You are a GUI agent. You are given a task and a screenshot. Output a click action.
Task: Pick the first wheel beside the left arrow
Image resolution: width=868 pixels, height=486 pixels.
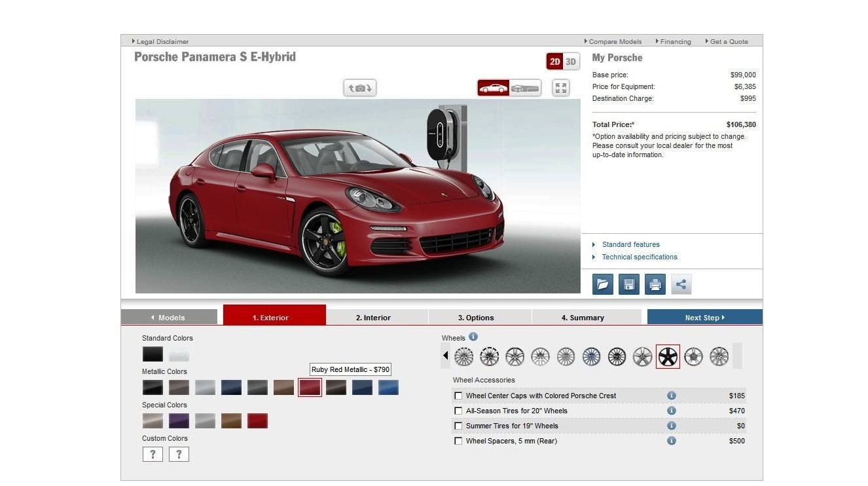463,356
